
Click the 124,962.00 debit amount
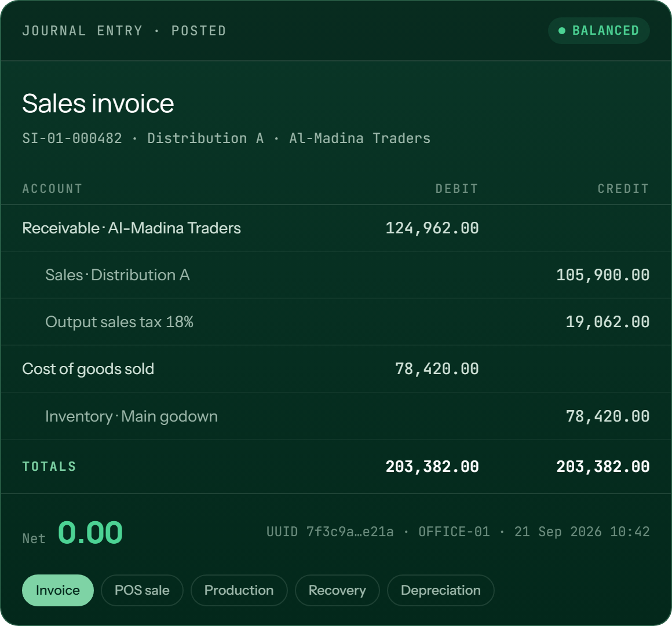[x=432, y=228]
